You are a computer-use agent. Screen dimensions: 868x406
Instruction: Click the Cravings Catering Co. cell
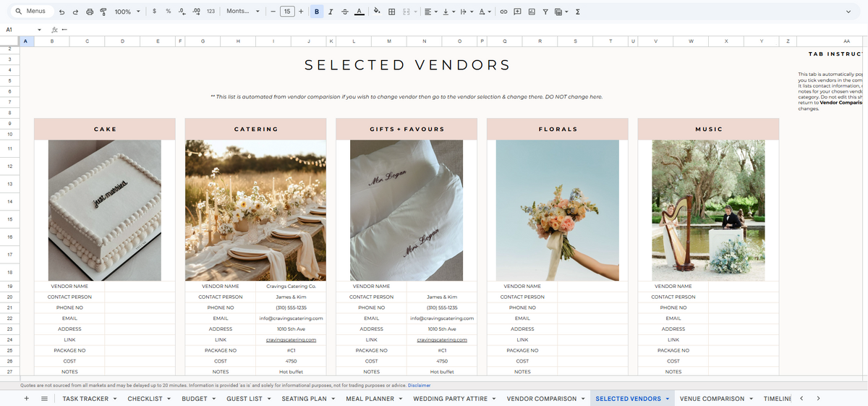(291, 287)
